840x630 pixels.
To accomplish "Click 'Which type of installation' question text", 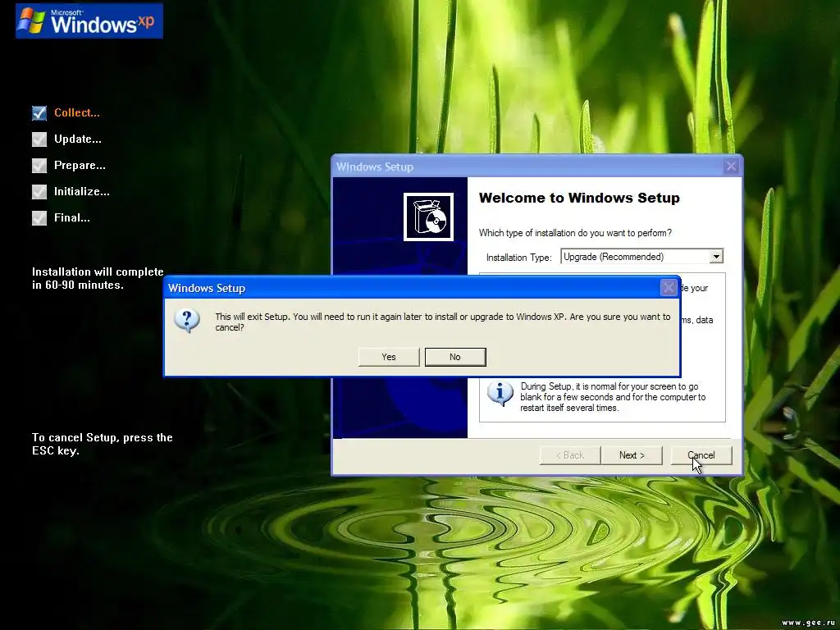I will point(575,233).
